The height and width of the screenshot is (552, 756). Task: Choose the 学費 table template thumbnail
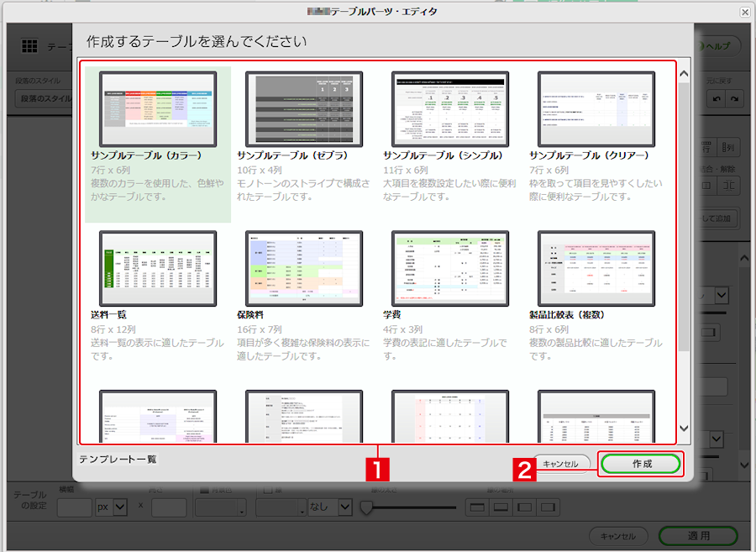(x=450, y=269)
